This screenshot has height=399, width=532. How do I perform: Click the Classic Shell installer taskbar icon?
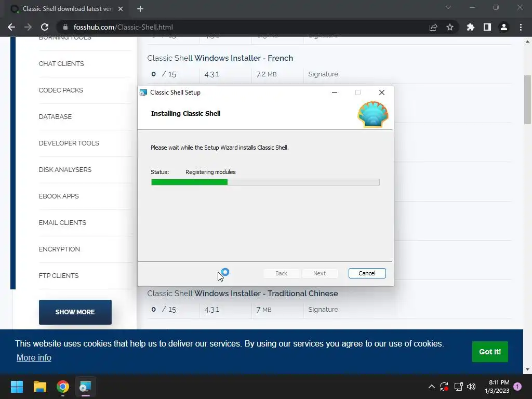click(86, 387)
